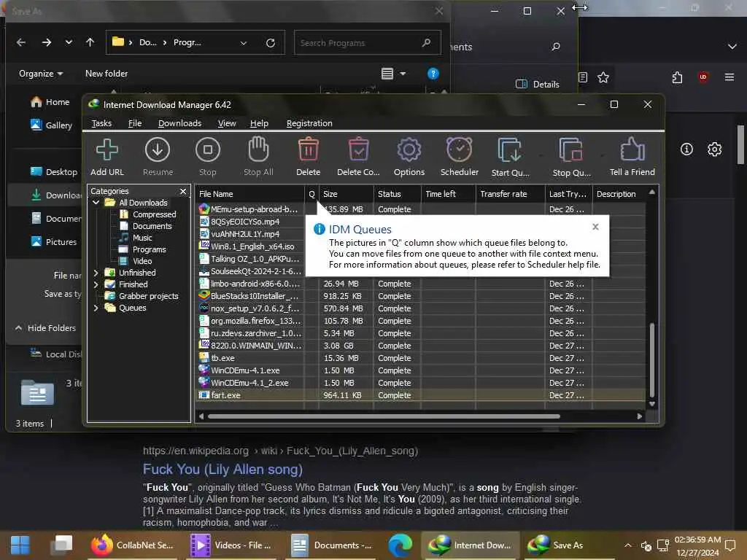Sort by Time left column header

449,194
